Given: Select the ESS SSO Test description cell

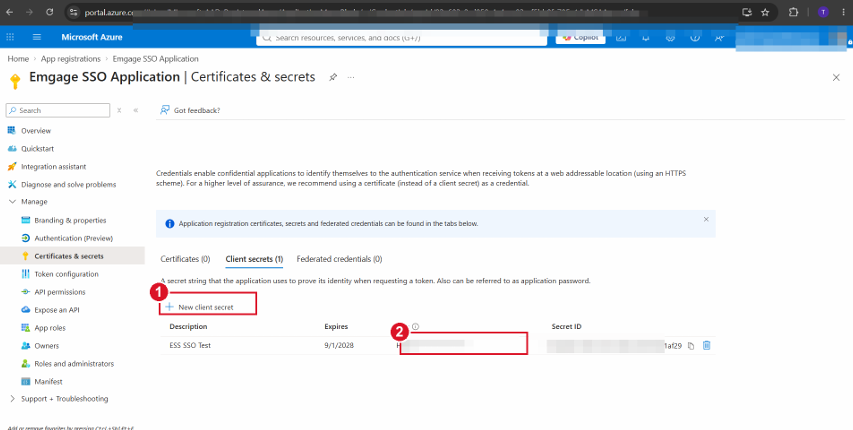Looking at the screenshot, I should tap(190, 346).
